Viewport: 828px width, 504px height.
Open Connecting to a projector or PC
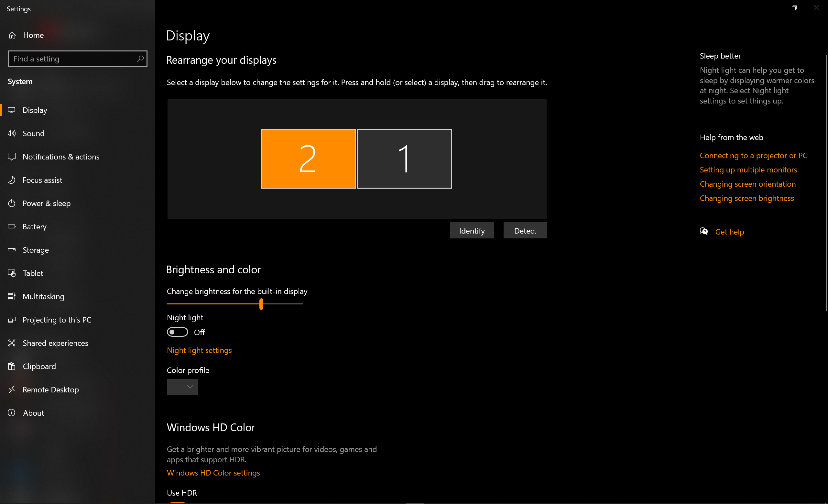coord(753,156)
